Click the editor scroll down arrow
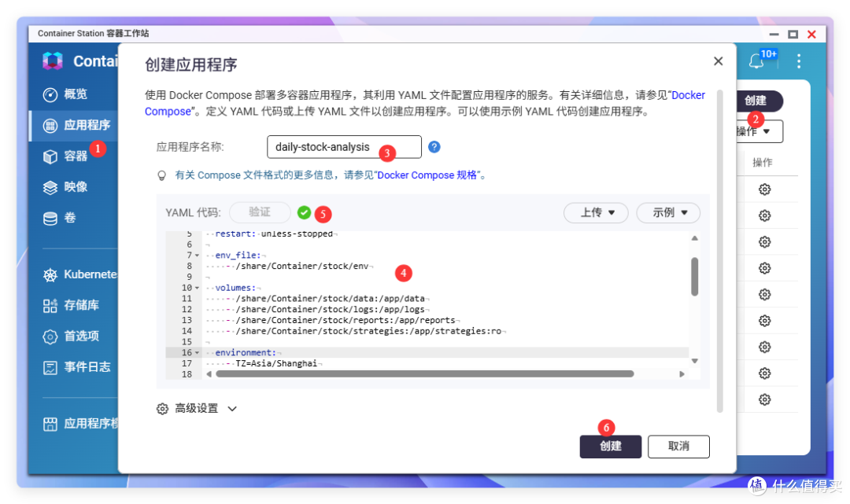850x504 pixels. [x=694, y=361]
